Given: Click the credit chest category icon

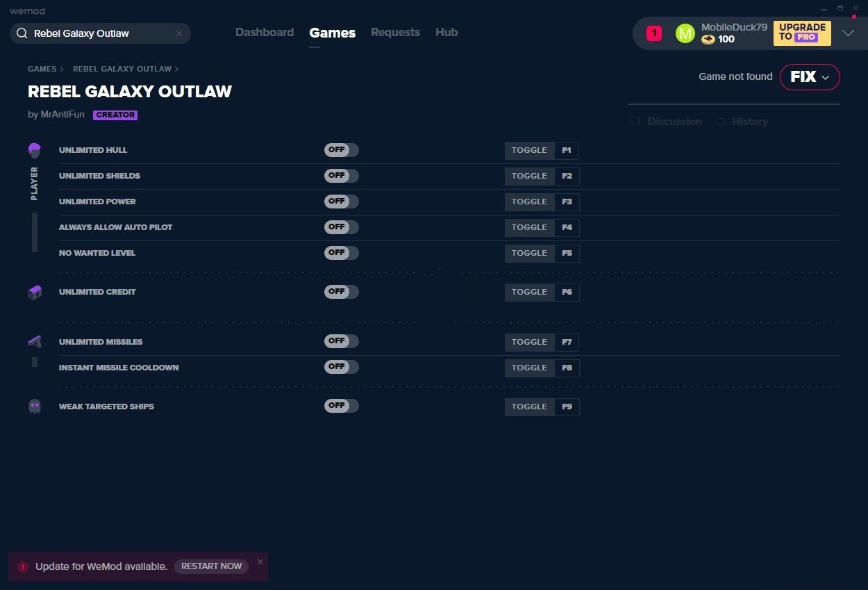Looking at the screenshot, I should pos(35,293).
